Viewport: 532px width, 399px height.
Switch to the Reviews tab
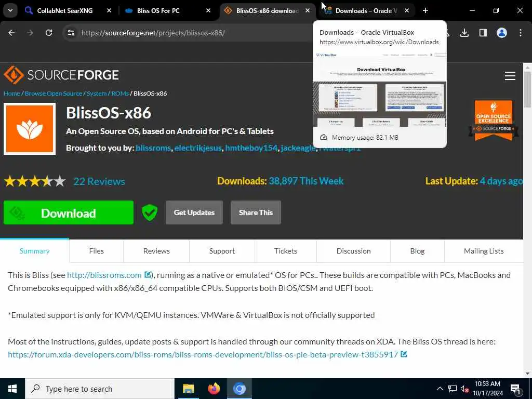(156, 251)
